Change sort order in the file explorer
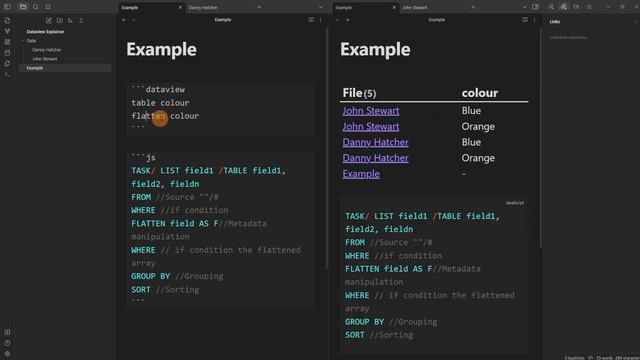Image resolution: width=640 pixels, height=360 pixels. (x=70, y=20)
